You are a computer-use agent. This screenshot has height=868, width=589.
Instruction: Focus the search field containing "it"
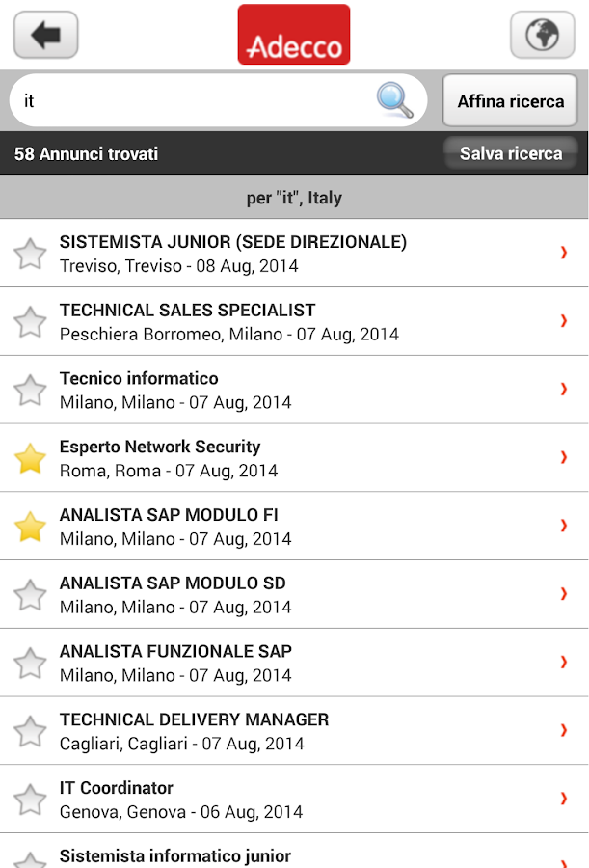coord(193,100)
